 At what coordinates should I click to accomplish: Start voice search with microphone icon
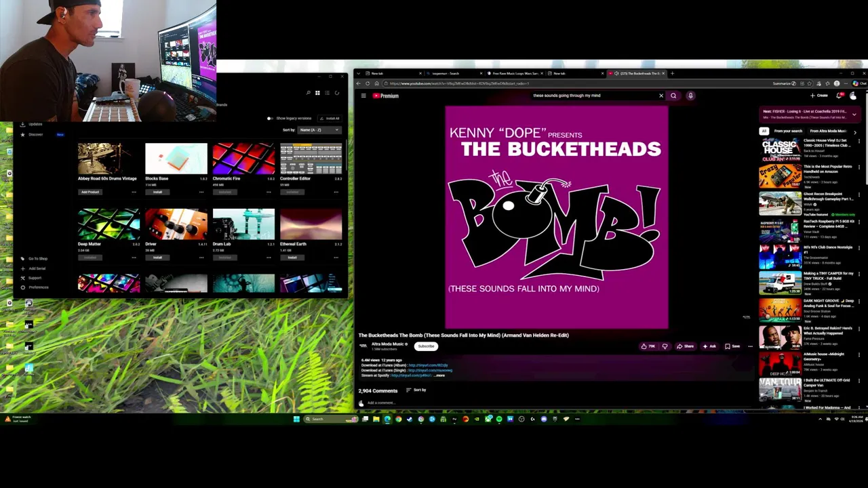pyautogui.click(x=690, y=96)
